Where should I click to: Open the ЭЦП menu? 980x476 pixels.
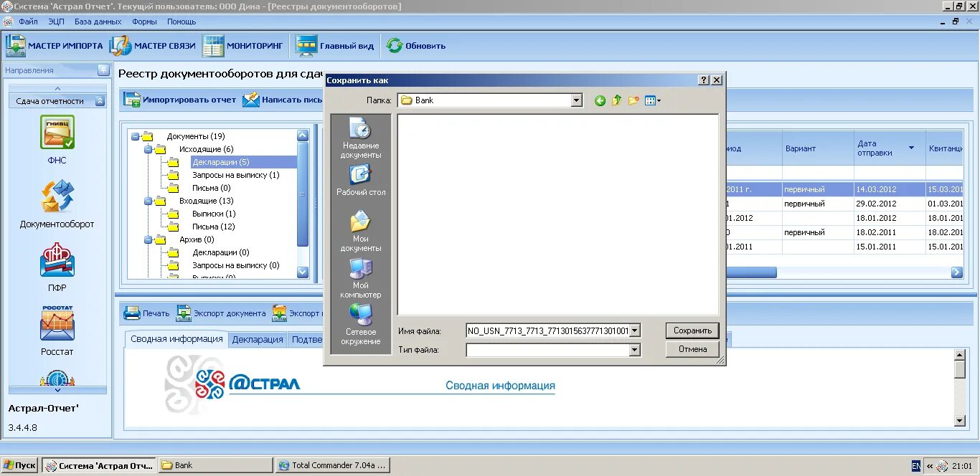click(x=56, y=22)
